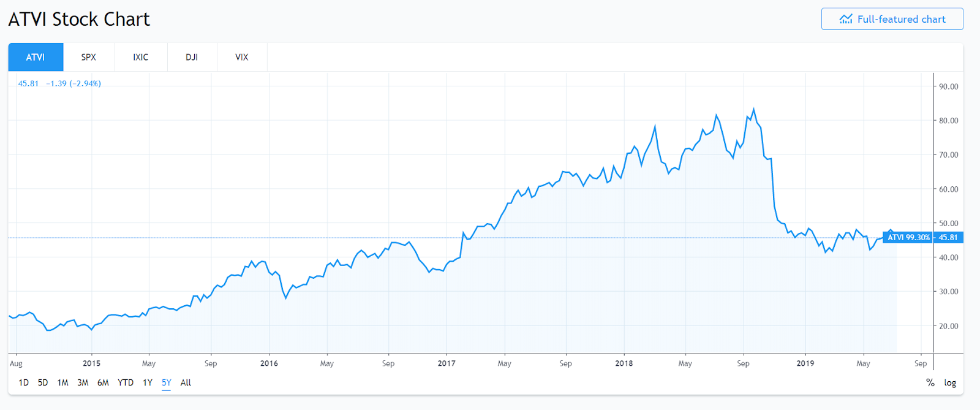This screenshot has width=980, height=410.
Task: Switch to the SPX tab
Action: (89, 57)
